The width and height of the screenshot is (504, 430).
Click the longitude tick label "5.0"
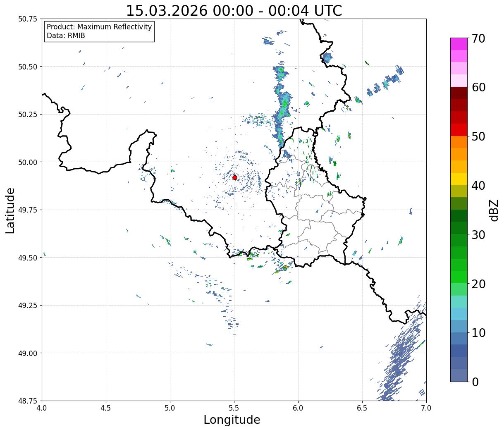(170, 408)
